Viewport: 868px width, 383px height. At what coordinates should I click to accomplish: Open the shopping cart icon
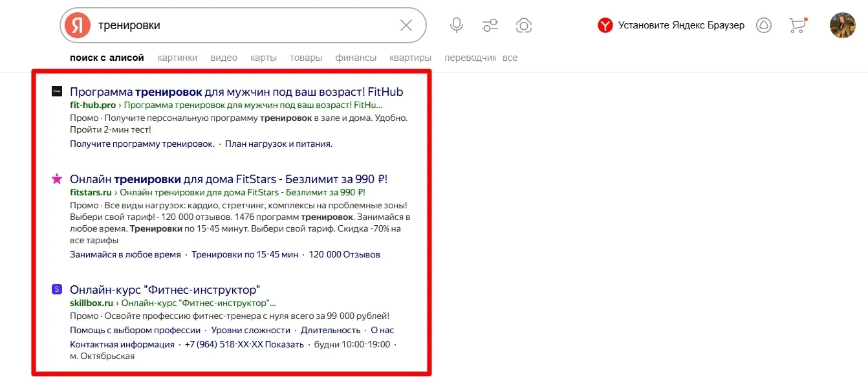coord(797,25)
